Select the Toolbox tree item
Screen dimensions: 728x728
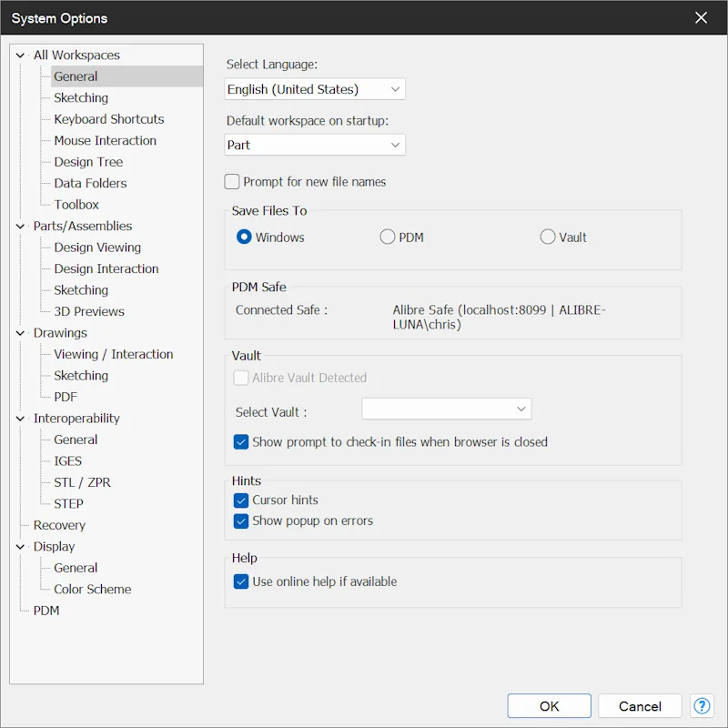pyautogui.click(x=76, y=205)
